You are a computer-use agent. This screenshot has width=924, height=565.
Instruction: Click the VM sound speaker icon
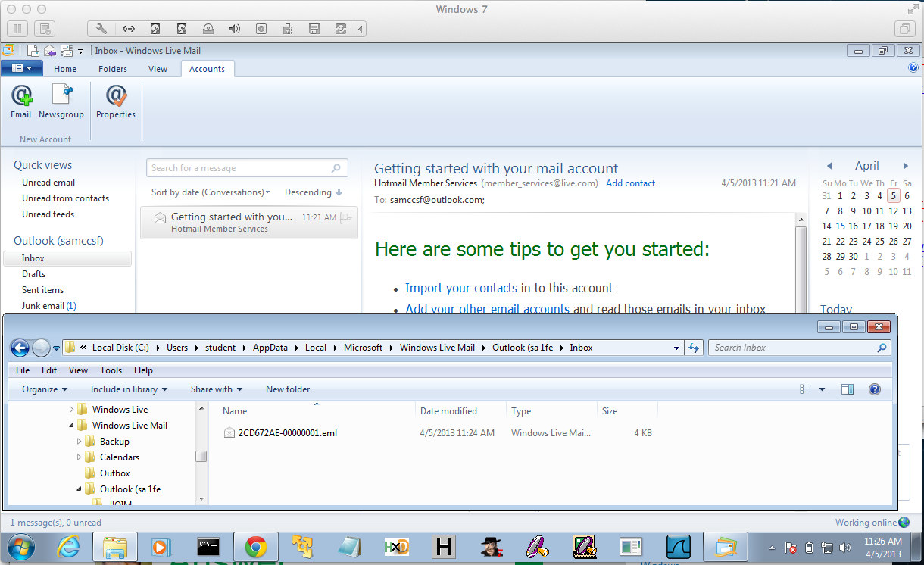[235, 29]
